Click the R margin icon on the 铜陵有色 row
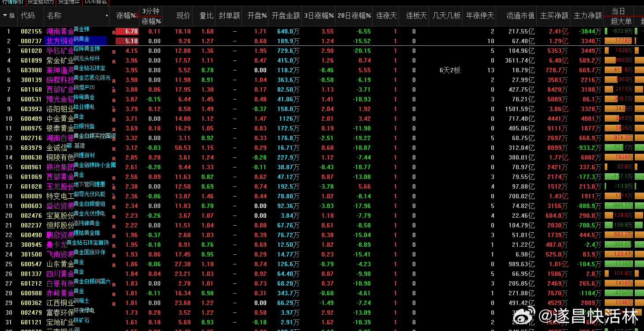 point(114,158)
